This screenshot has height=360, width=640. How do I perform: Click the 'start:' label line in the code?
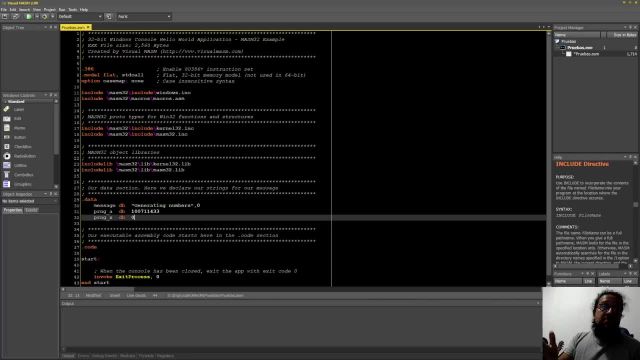coord(90,259)
